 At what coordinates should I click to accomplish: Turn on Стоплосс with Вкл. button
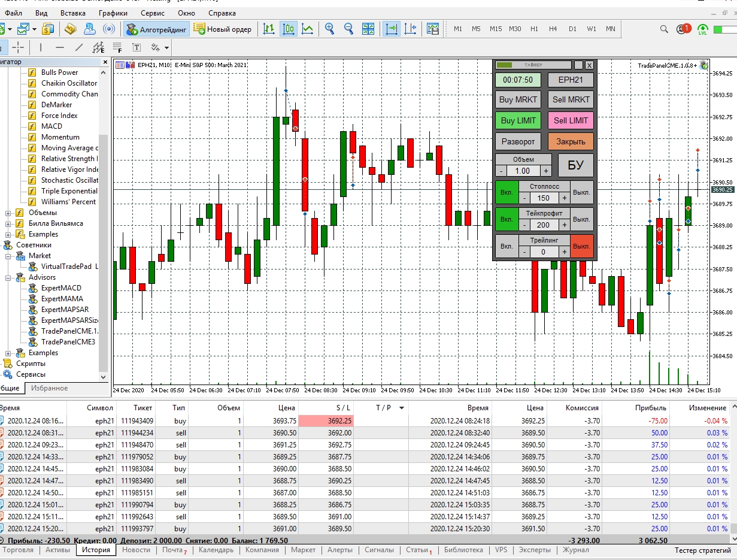tap(507, 192)
